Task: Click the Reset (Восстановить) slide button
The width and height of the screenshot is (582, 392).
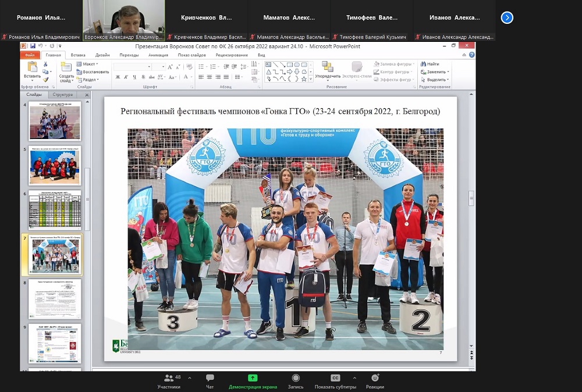Action: [93, 72]
